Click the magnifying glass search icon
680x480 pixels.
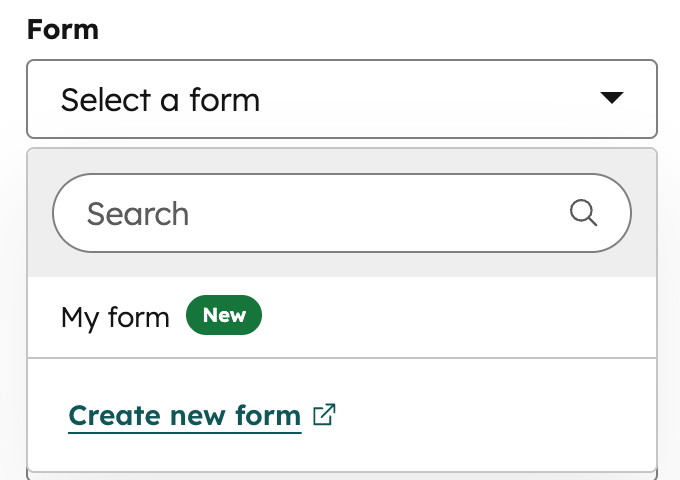point(583,213)
